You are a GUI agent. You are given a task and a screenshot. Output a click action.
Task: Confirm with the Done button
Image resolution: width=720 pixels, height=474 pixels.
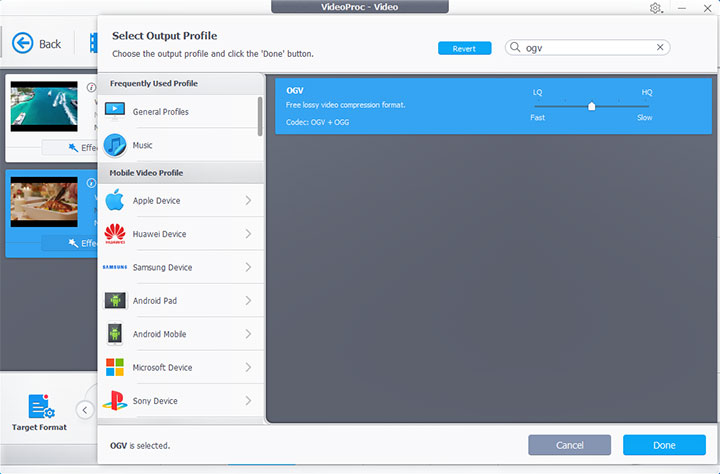pyautogui.click(x=664, y=445)
